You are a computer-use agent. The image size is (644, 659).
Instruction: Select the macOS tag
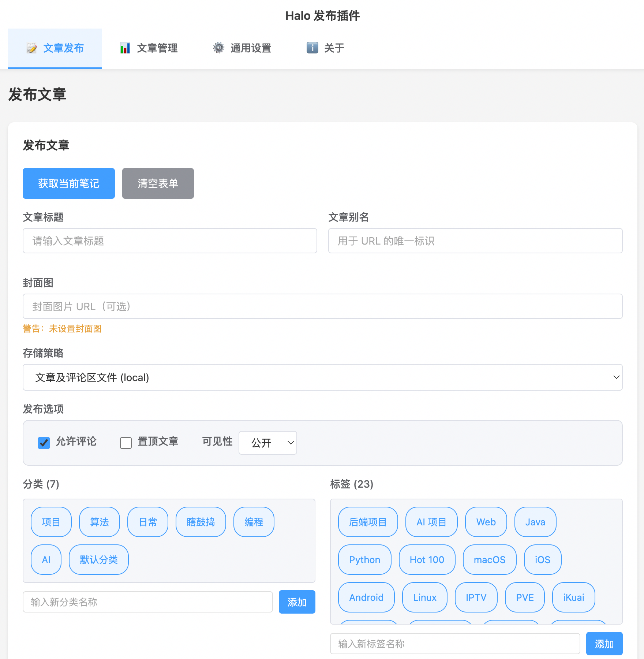(x=490, y=560)
